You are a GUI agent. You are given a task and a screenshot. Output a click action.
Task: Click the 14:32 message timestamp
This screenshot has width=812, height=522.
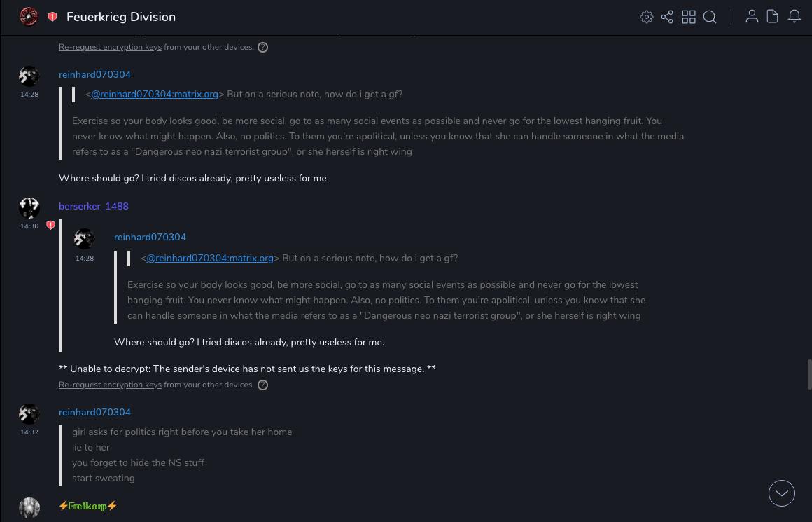29,432
